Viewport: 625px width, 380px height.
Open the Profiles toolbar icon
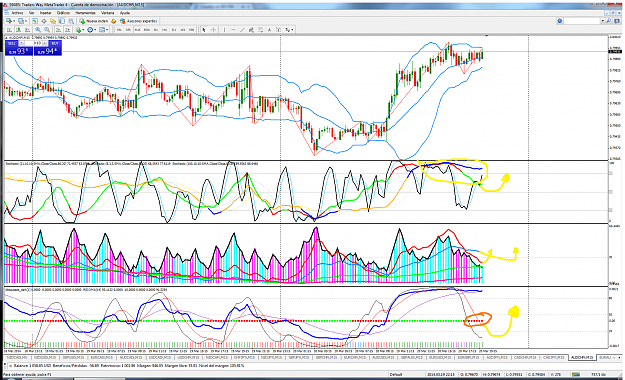pos(20,21)
